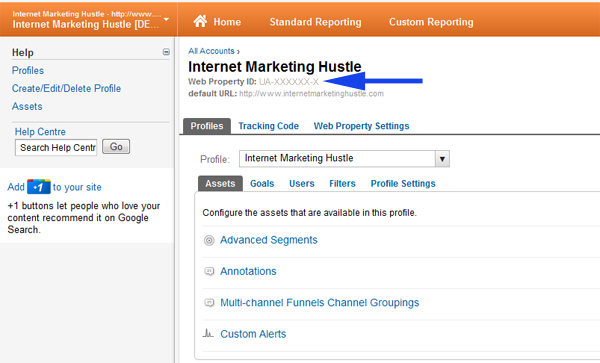Click the All Accounts breadcrumb link
The width and height of the screenshot is (600, 363).
point(211,51)
